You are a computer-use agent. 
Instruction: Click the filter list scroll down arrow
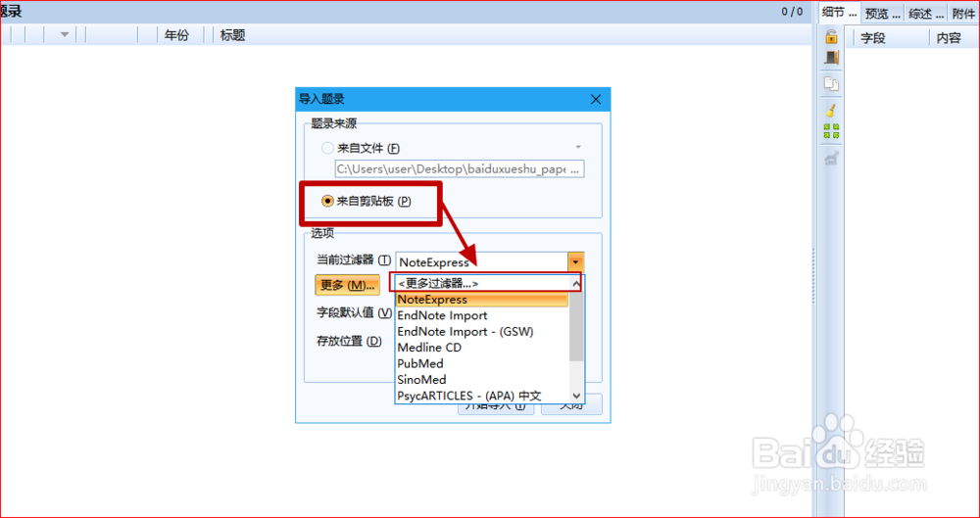(x=576, y=397)
